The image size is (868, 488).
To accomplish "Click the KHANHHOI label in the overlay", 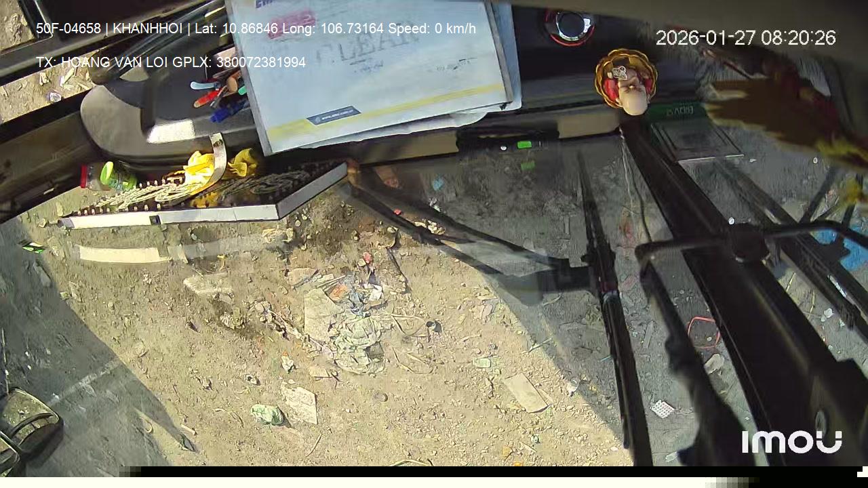I will 148,28.
